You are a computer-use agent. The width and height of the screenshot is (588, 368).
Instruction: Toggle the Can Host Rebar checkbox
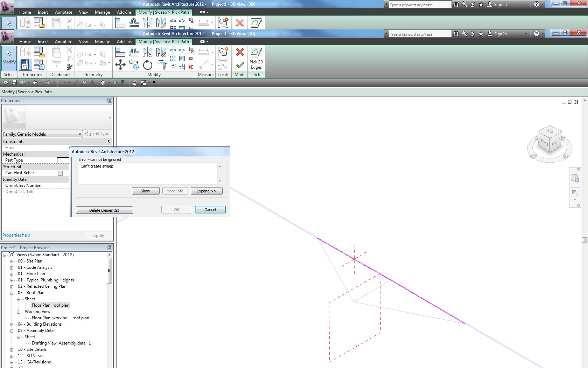click(60, 173)
